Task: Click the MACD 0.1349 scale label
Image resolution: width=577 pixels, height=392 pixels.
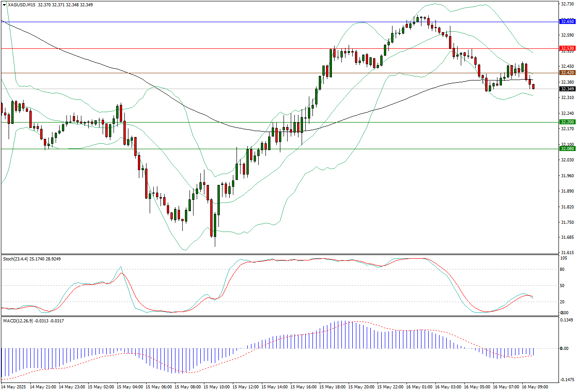Action: click(x=567, y=321)
